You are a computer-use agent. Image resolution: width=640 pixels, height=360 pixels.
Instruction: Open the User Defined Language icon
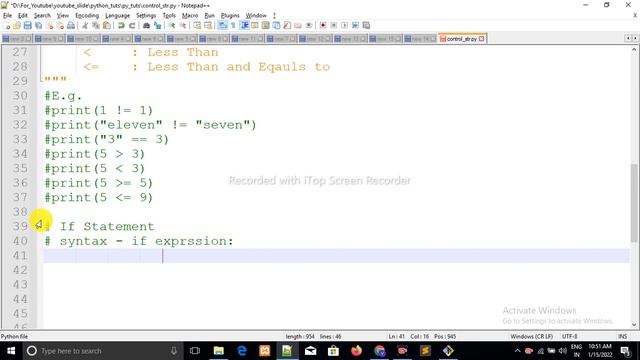(255, 26)
